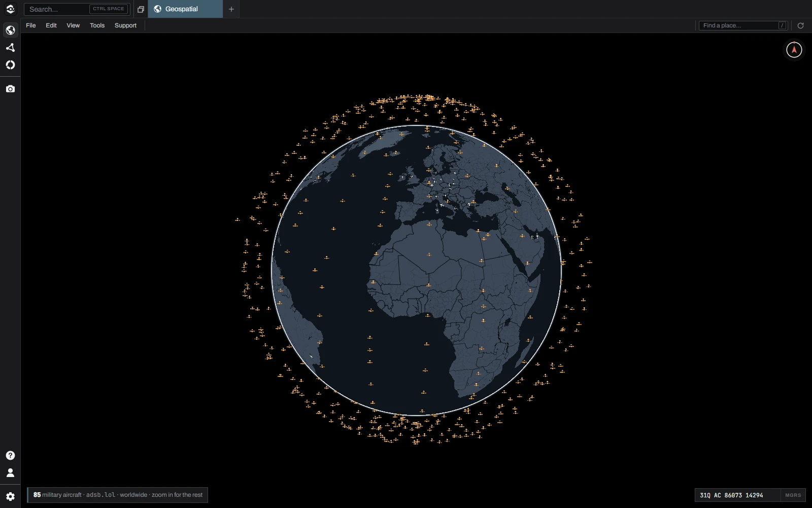Image resolution: width=812 pixels, height=508 pixels.
Task: Click the camera screenshot icon
Action: (x=10, y=89)
